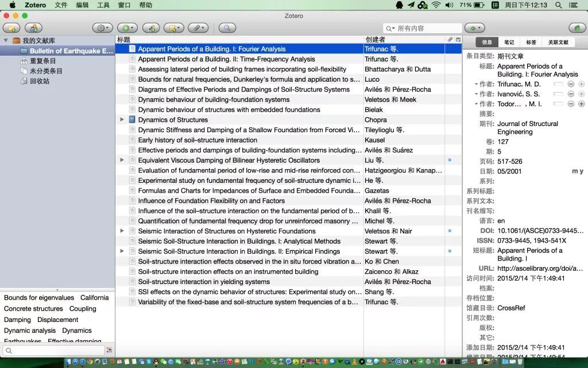Toggle name field mode for Todor… author

pyautogui.click(x=558, y=103)
